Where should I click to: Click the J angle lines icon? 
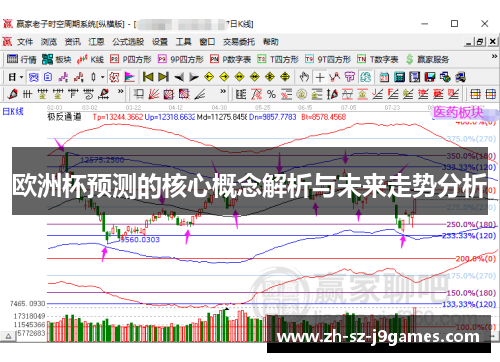coord(377,94)
